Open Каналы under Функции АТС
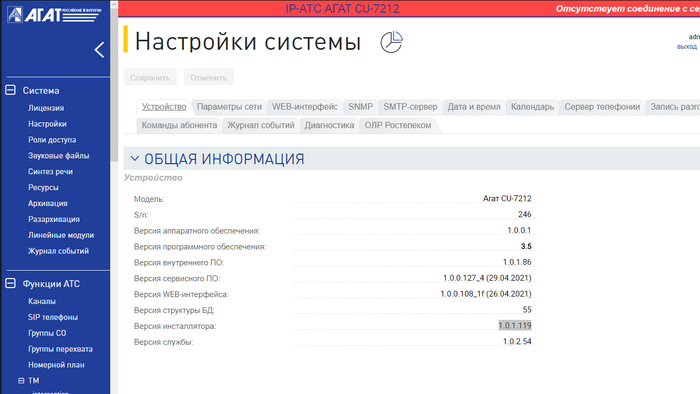The width and height of the screenshot is (700, 394). coord(42,301)
